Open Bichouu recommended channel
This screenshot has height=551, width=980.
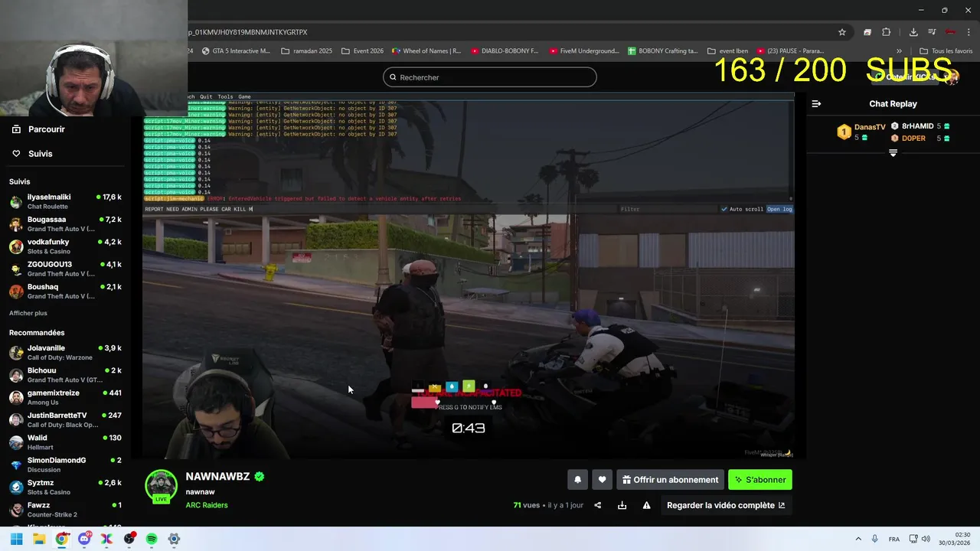65,375
